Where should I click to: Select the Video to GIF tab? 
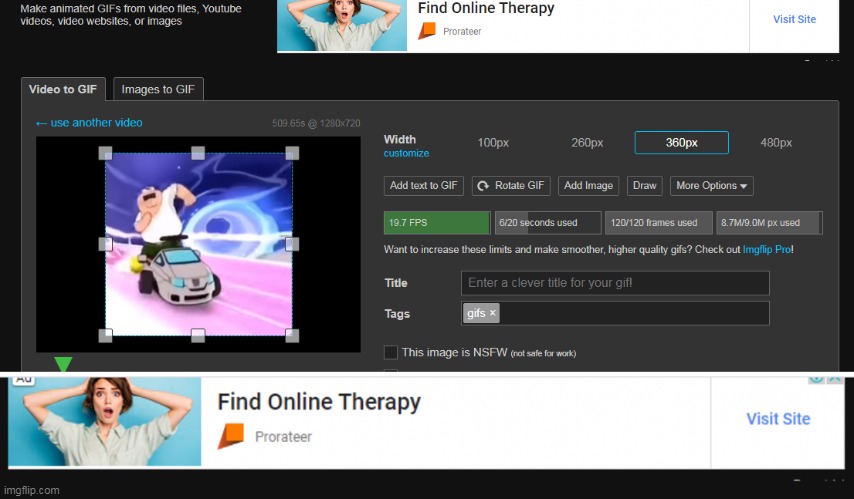click(63, 89)
